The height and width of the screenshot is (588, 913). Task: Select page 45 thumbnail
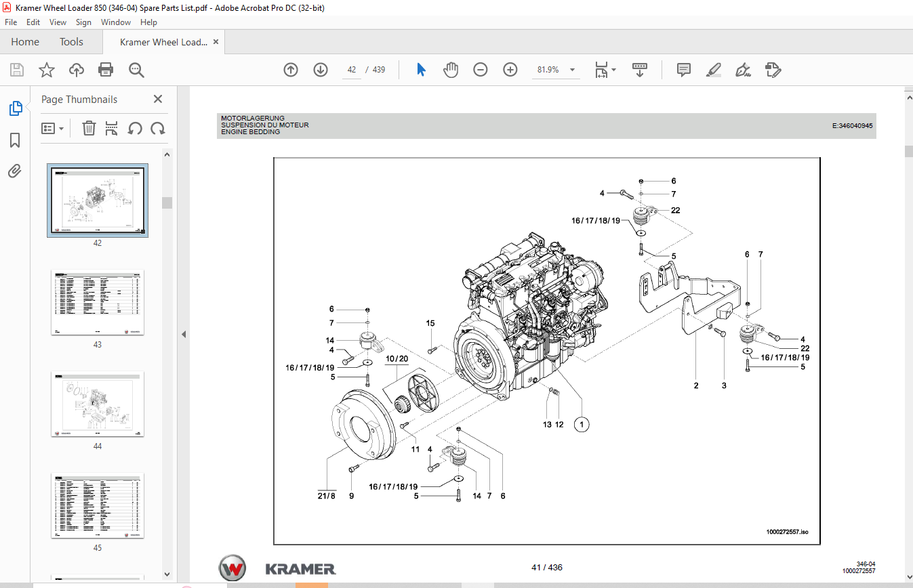click(97, 505)
